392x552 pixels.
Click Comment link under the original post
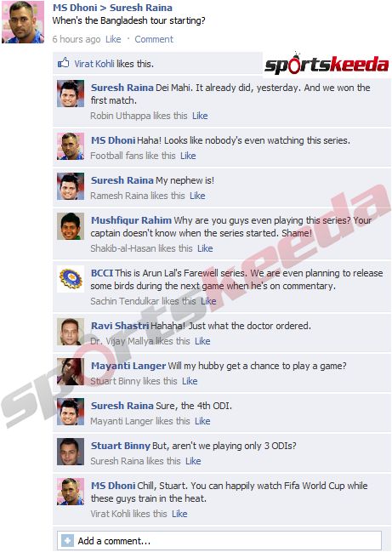click(154, 39)
